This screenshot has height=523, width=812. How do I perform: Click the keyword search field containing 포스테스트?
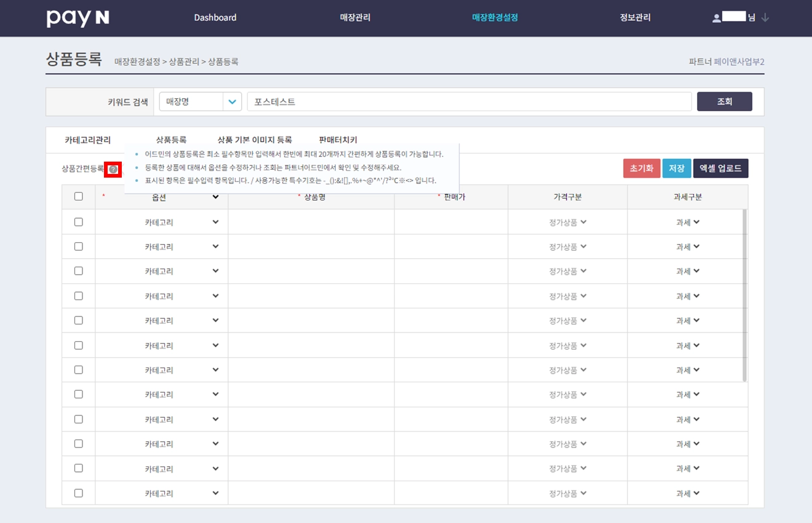point(469,102)
